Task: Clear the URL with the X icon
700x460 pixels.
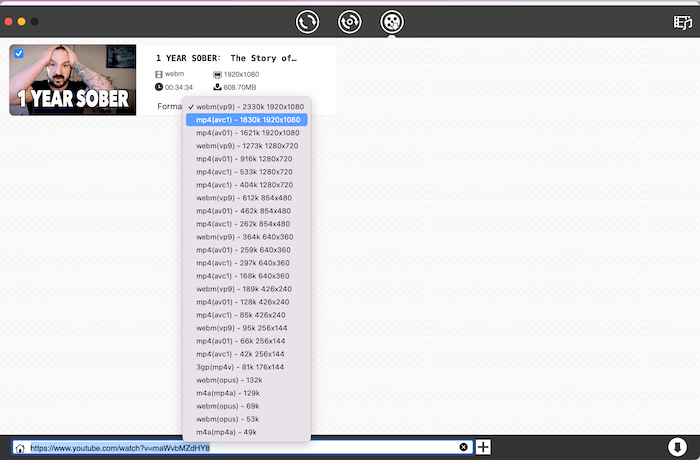Action: coord(463,447)
